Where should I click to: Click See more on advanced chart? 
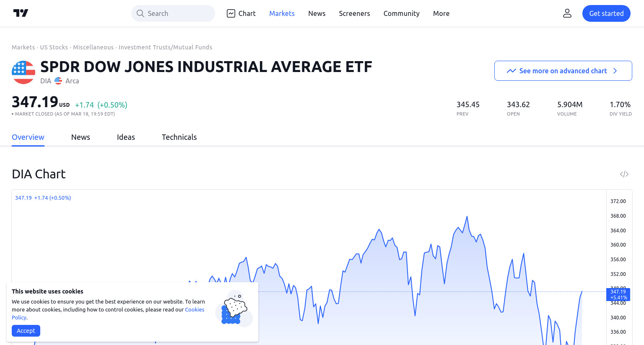click(x=563, y=71)
